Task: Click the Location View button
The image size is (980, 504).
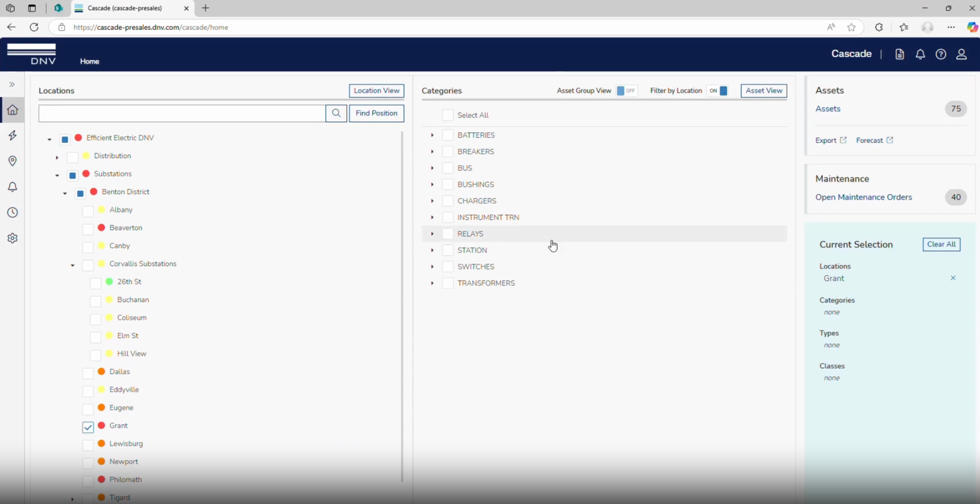Action: tap(376, 91)
